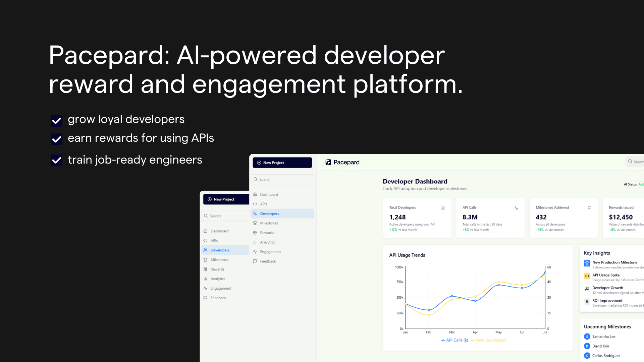Click the Total Developers card users icon
The width and height of the screenshot is (644, 362).
[443, 208]
